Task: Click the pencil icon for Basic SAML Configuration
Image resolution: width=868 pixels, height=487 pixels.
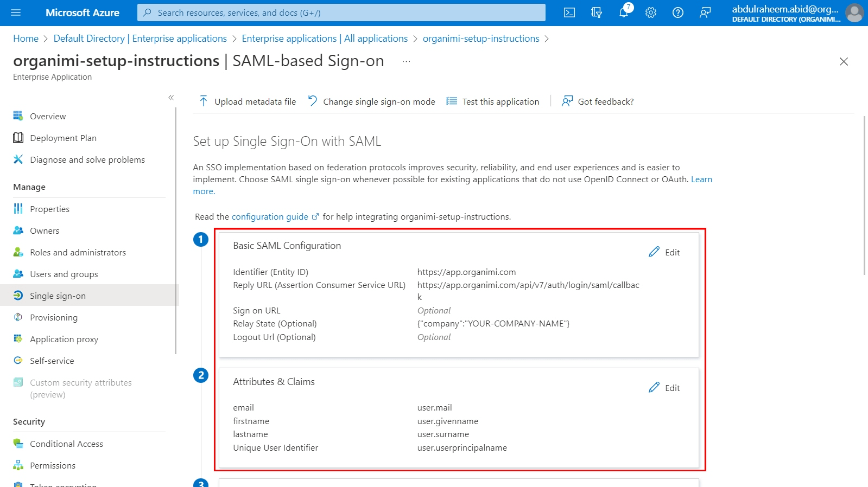Action: (654, 252)
